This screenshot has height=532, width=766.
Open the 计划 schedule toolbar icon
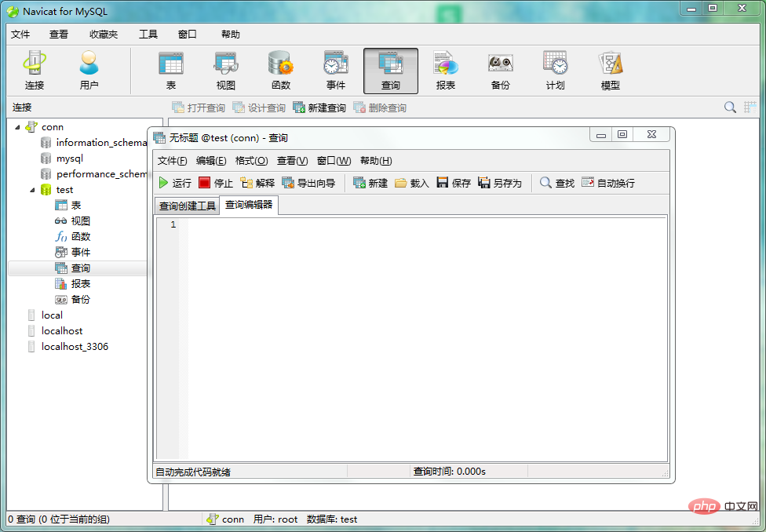[x=556, y=71]
